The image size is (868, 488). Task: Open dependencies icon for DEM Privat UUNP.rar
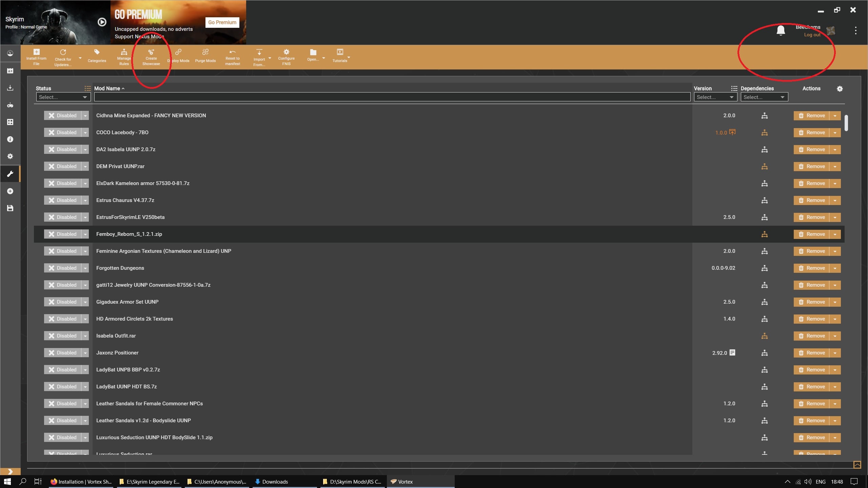(764, 166)
